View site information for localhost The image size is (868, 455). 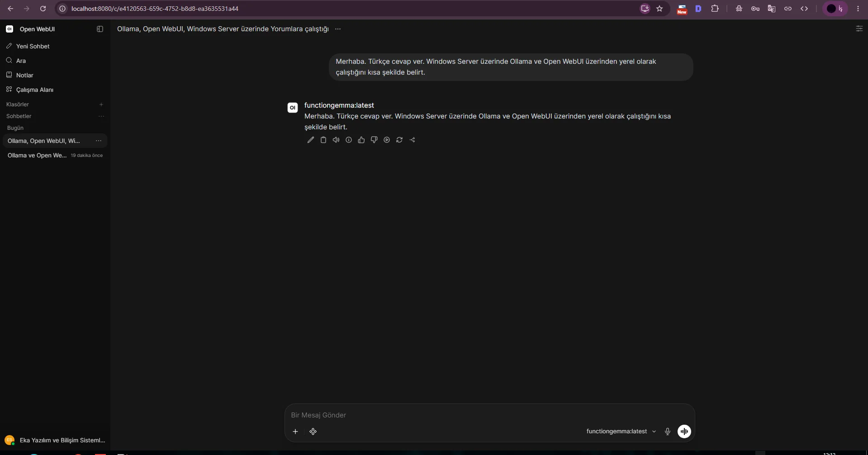pyautogui.click(x=63, y=9)
